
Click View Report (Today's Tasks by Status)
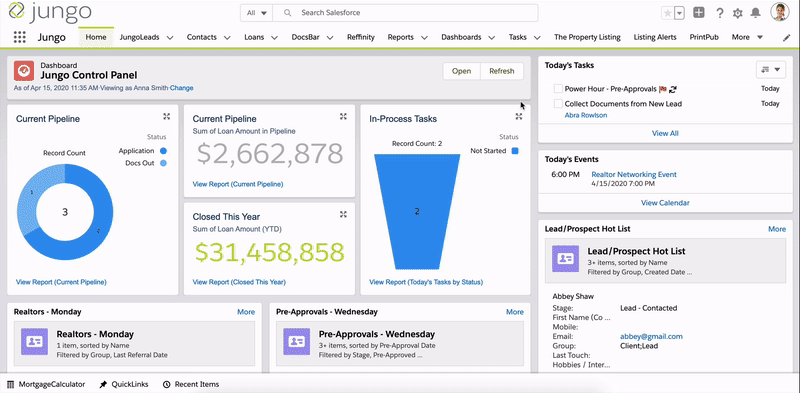coord(426,282)
